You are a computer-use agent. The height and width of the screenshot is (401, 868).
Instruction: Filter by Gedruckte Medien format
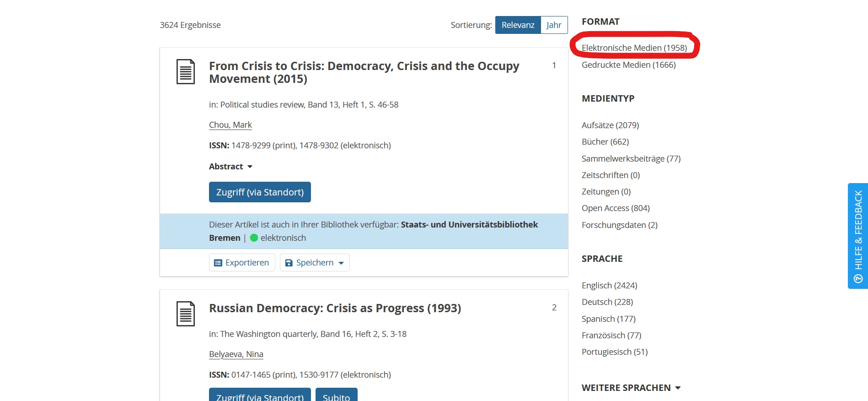[x=628, y=65]
